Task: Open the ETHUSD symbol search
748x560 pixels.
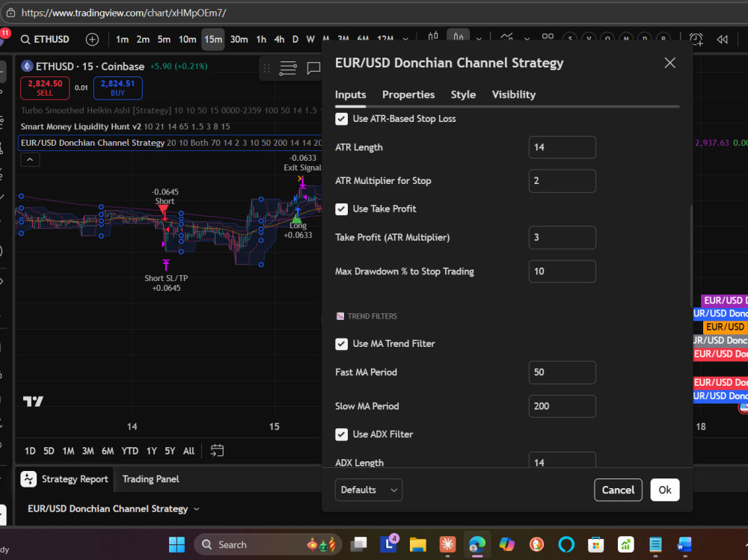Action: click(x=46, y=39)
